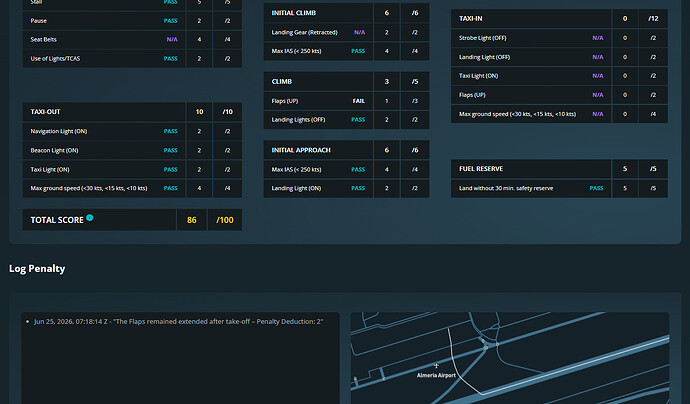
Task: Click the total score value 86
Action: 191,220
